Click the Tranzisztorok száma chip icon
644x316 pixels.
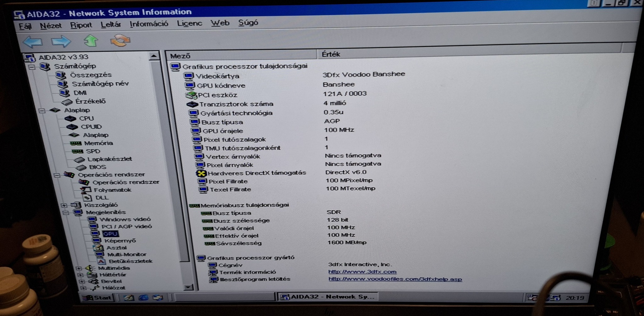[x=192, y=104]
